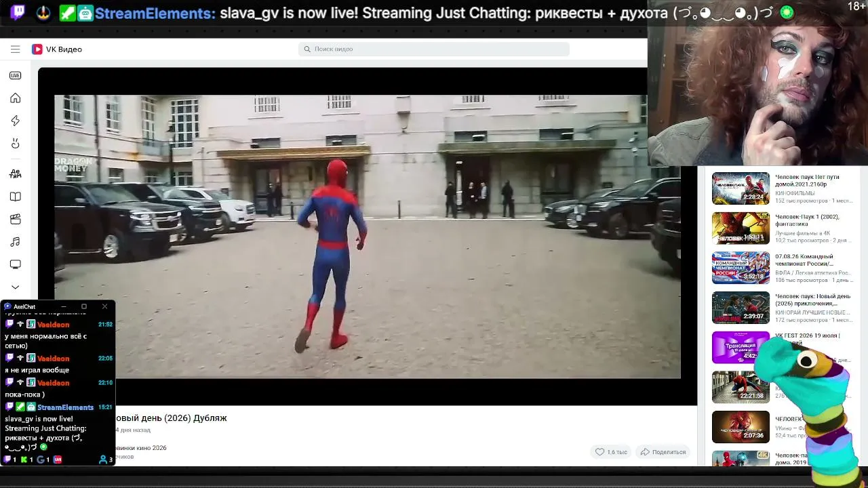Open the TV screen section in sidebar
The height and width of the screenshot is (488, 868).
point(15,264)
